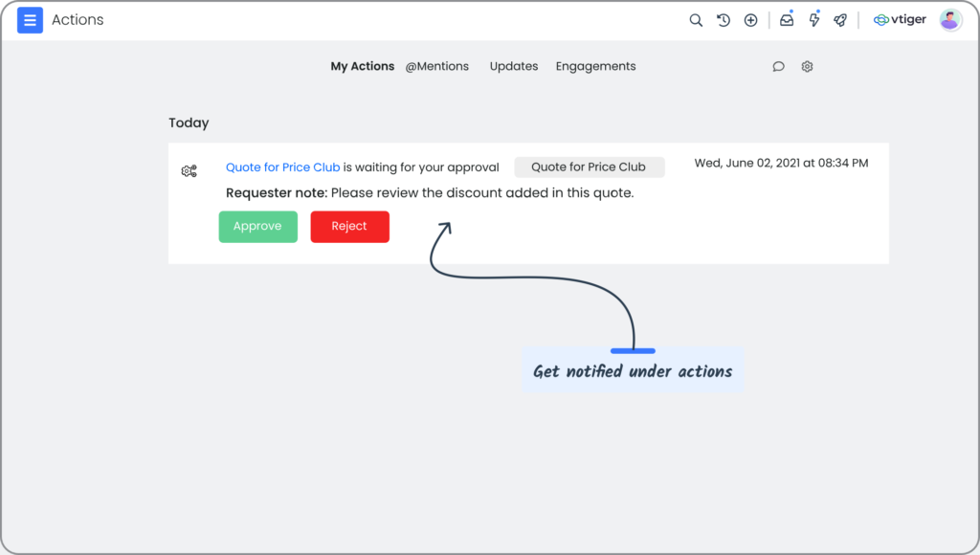Click the vtiger logo
The height and width of the screenshot is (555, 980).
pos(900,20)
